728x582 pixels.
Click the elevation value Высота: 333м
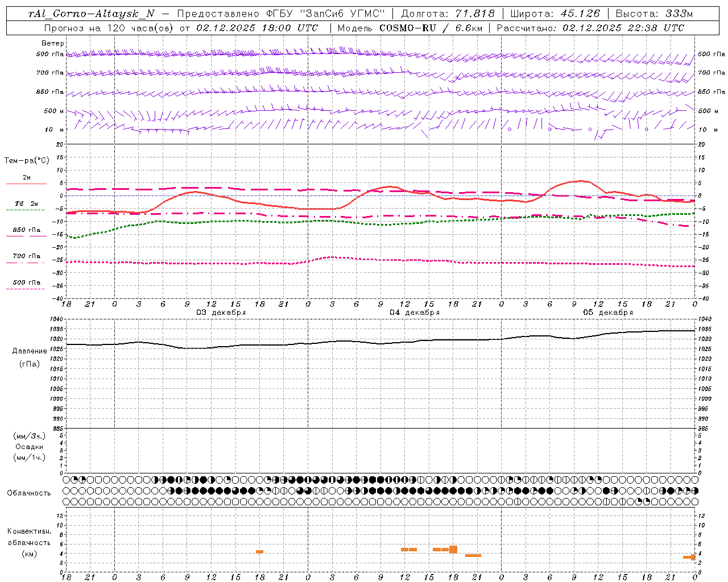tap(655, 14)
